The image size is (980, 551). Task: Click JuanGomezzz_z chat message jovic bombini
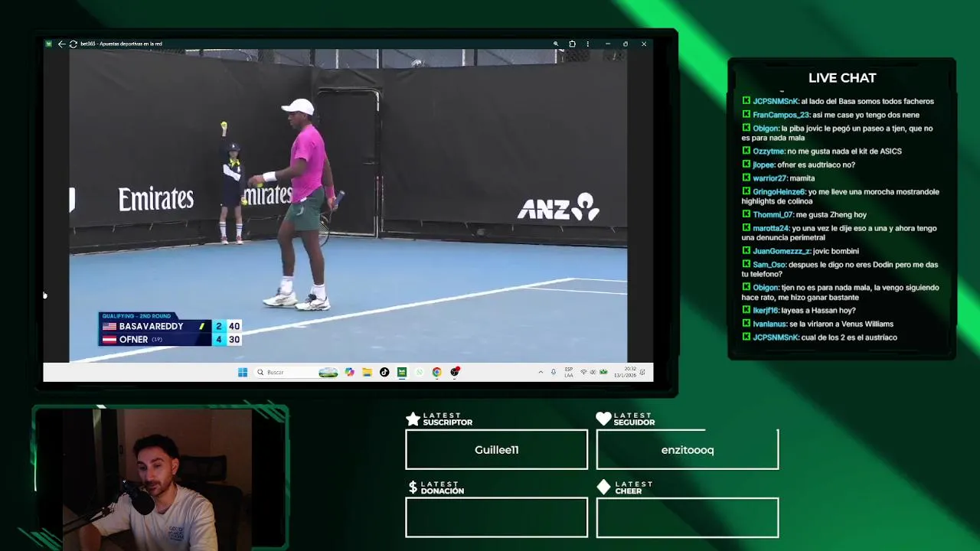[800, 251]
